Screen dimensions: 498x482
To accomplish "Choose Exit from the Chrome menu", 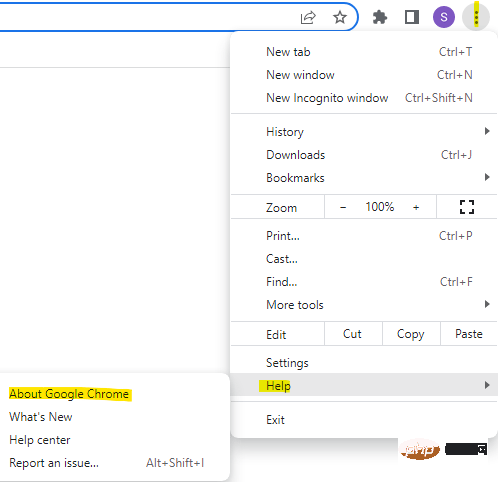I will (364, 420).
